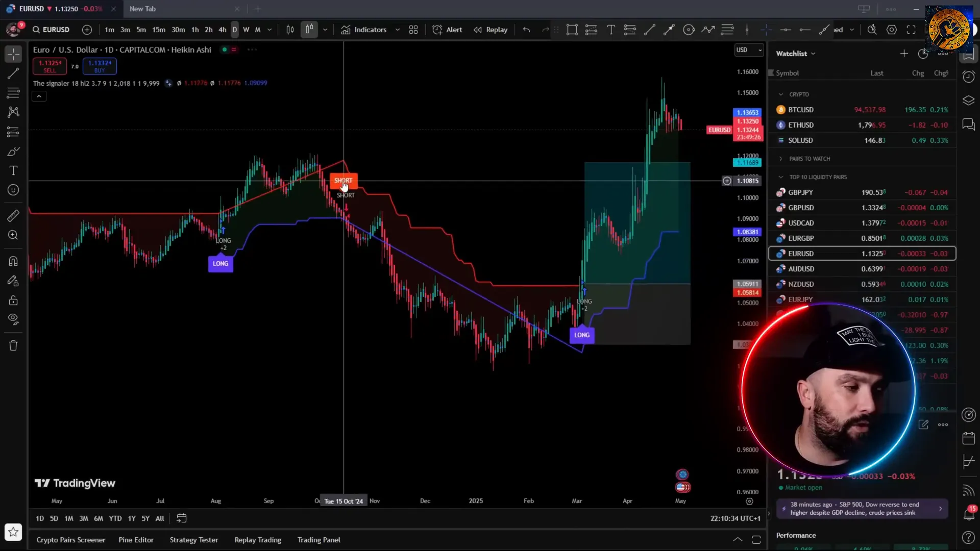Open the go to date calendar icon
Image resolution: width=980 pixels, height=551 pixels.
[181, 518]
